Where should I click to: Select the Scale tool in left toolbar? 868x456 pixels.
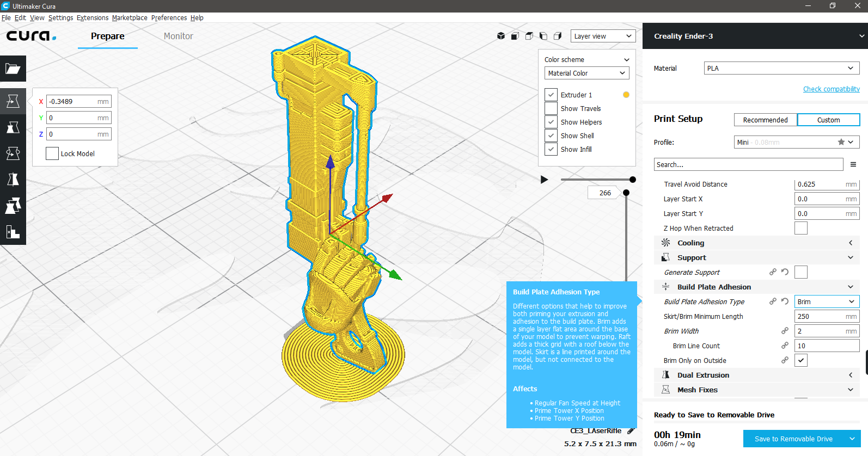tap(13, 127)
